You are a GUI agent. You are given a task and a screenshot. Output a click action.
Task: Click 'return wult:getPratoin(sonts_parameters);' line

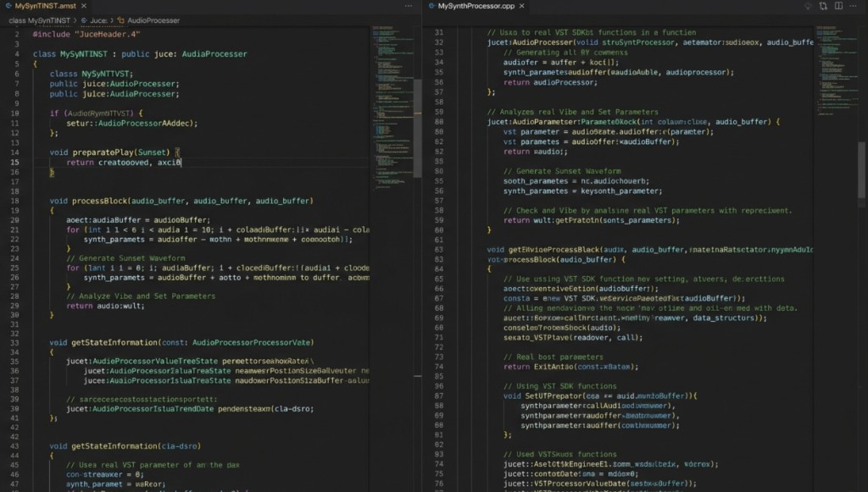591,220
